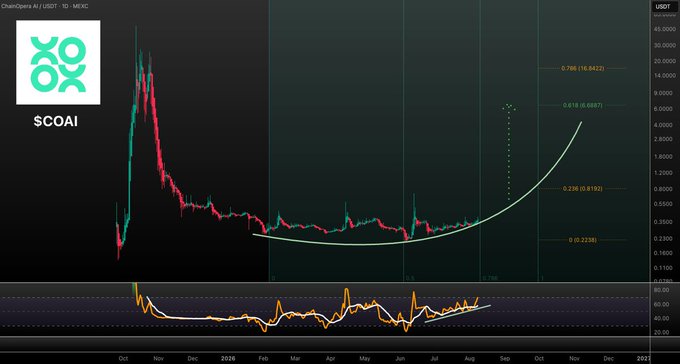Screen dimensions: 680x364
Task: Click the Jul marker on time axis
Action: [x=434, y=359]
